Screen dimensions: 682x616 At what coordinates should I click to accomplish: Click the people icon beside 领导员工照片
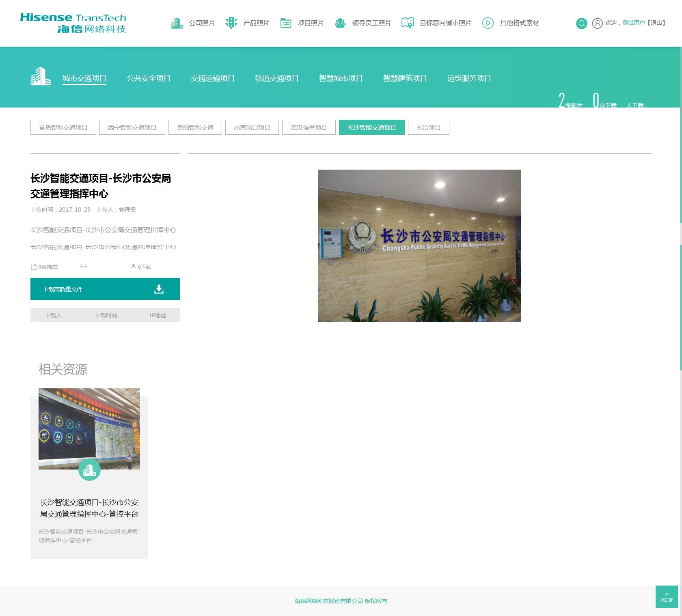coord(340,23)
